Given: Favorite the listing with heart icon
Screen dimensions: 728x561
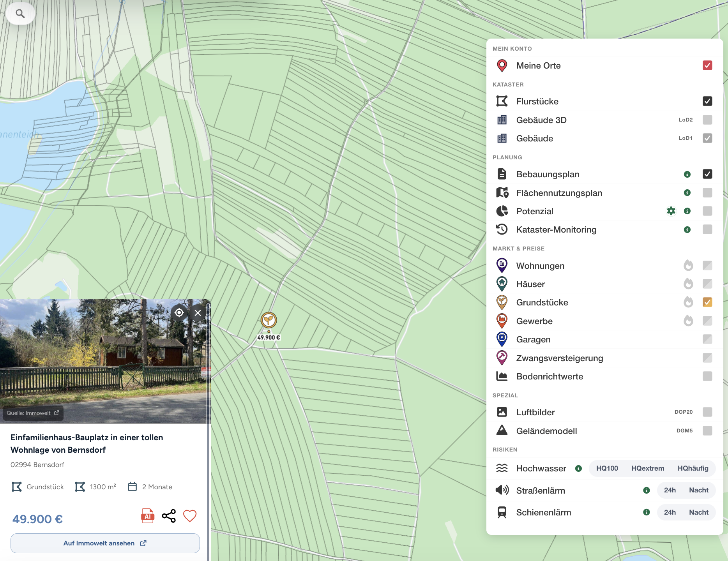Looking at the screenshot, I should coord(190,516).
